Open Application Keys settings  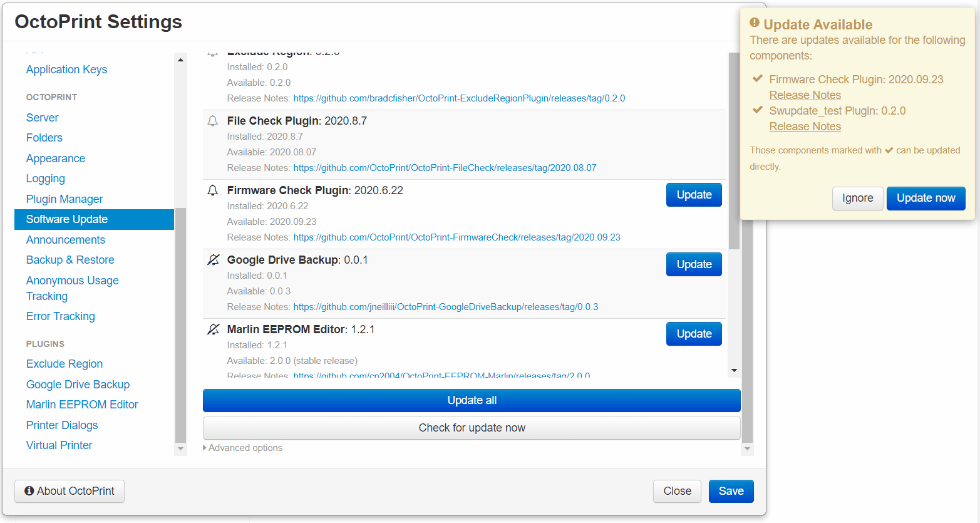click(66, 70)
